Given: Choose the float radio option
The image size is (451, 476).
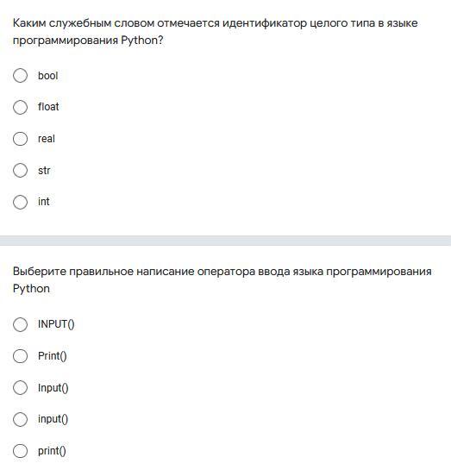Looking at the screenshot, I should point(20,107).
